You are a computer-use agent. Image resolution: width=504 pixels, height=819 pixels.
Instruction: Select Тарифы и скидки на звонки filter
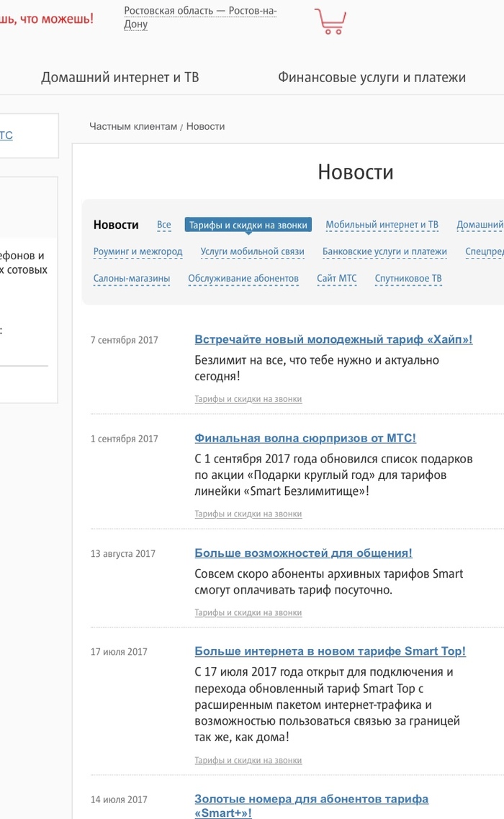tap(248, 225)
